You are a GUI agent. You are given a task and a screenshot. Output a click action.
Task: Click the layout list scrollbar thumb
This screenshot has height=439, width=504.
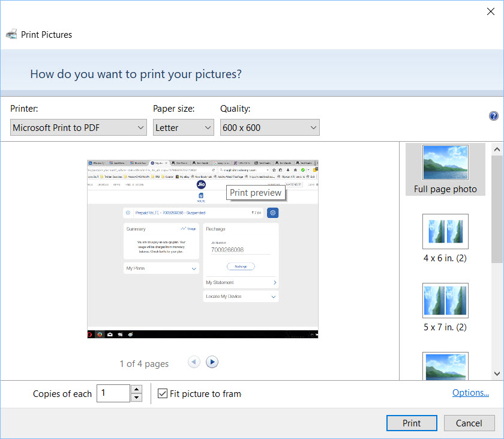(x=497, y=209)
